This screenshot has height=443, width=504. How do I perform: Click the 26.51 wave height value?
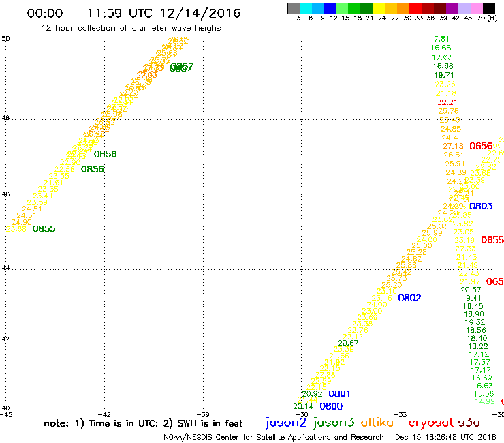tap(454, 155)
